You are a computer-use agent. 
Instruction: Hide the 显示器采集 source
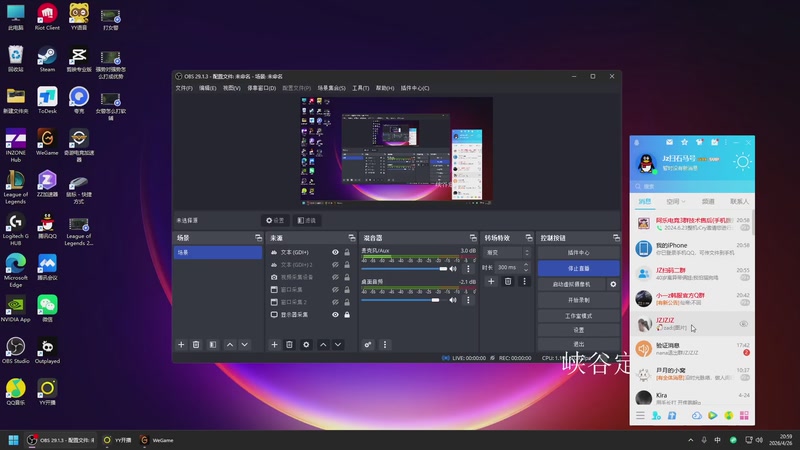[x=335, y=315]
